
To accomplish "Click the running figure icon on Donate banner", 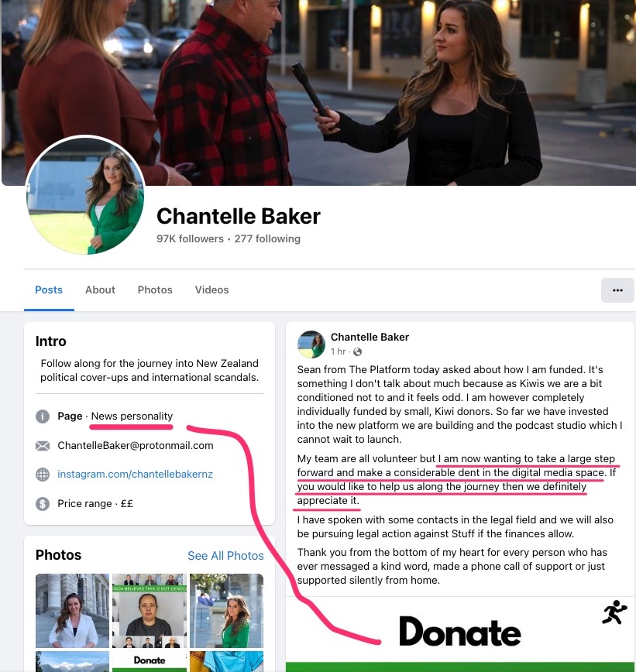I will click(614, 612).
